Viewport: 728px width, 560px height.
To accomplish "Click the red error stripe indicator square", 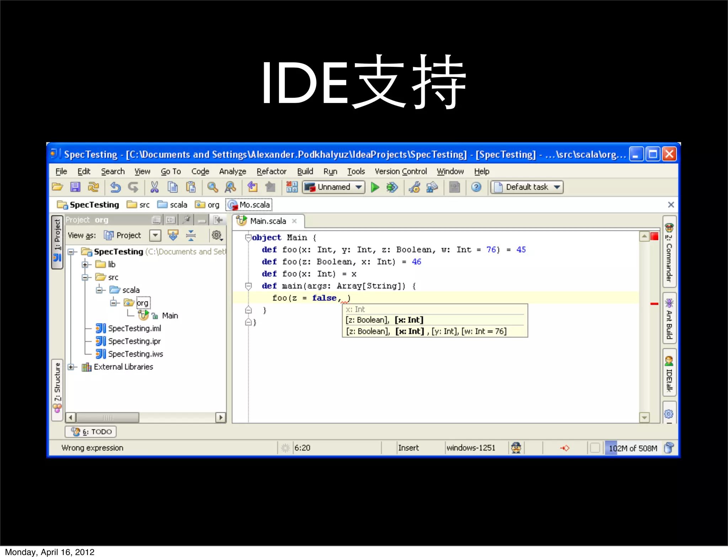I will [654, 236].
